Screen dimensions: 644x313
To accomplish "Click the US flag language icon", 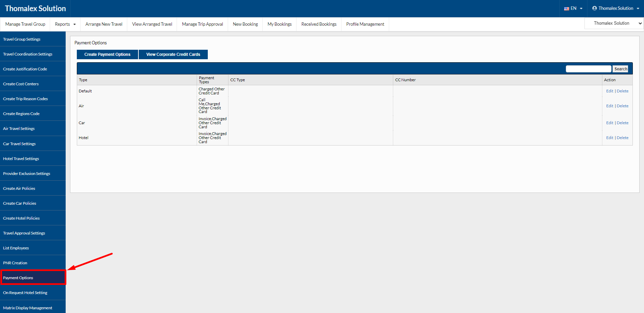I will click(567, 8).
